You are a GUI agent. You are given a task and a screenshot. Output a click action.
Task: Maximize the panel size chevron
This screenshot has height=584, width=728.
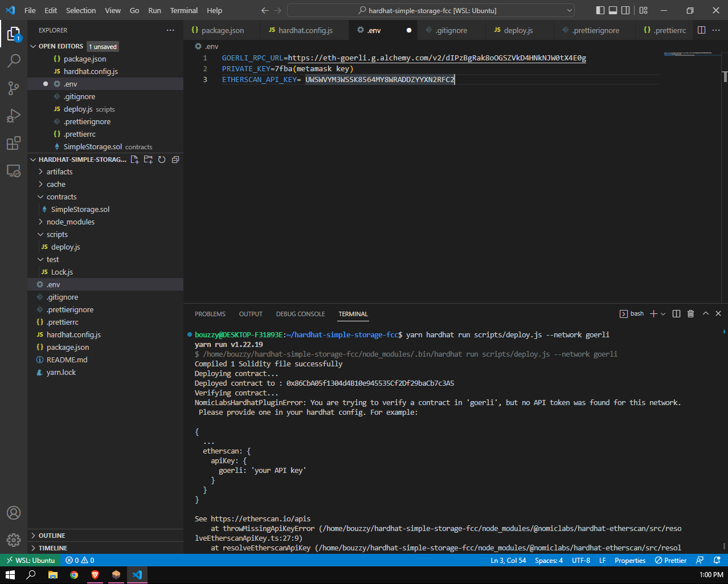(x=705, y=314)
